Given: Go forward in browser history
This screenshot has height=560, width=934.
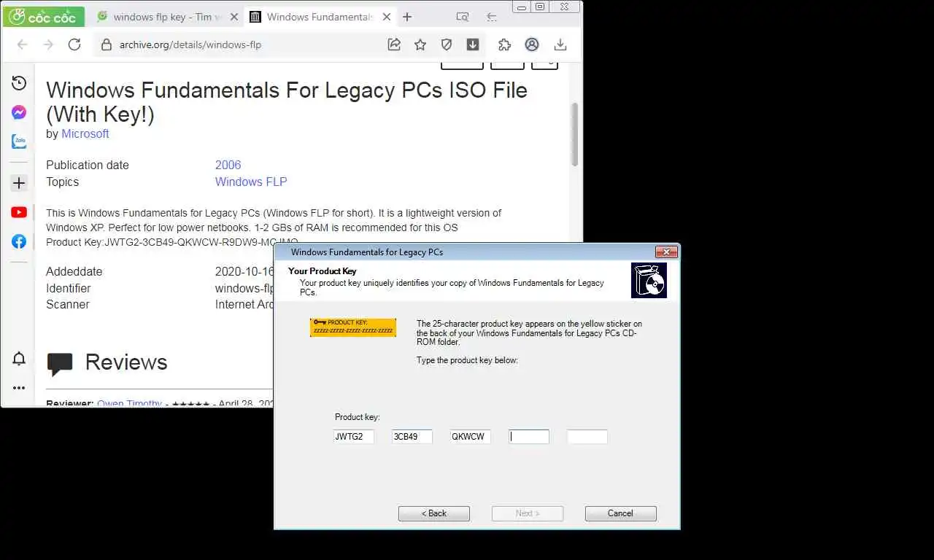Looking at the screenshot, I should pyautogui.click(x=48, y=44).
